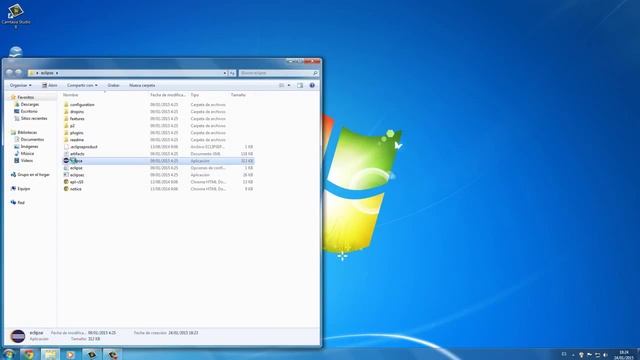Click the change view icon
The image size is (640, 360).
point(282,85)
